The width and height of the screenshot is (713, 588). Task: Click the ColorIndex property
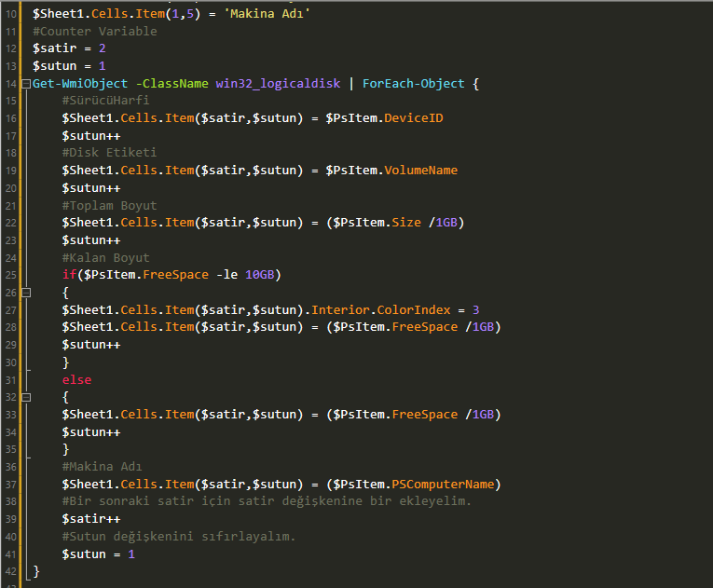[x=413, y=310]
